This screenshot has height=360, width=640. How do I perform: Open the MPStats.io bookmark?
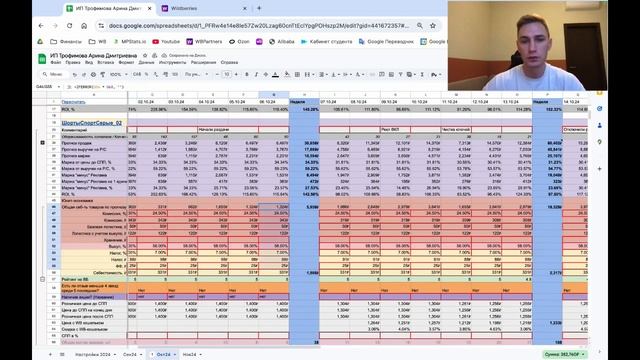pyautogui.click(x=129, y=42)
